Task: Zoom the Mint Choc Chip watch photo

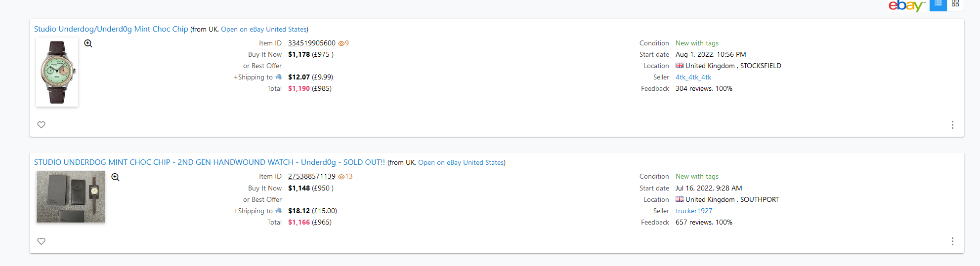Action: [x=88, y=43]
